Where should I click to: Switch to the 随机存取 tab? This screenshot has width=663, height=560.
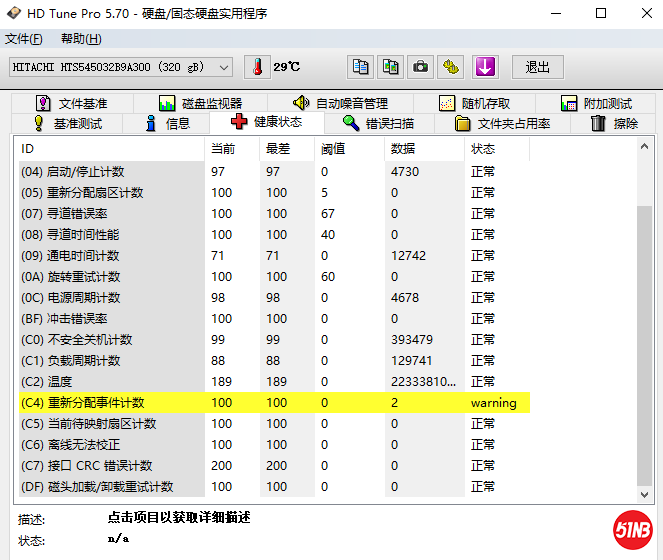(x=475, y=103)
